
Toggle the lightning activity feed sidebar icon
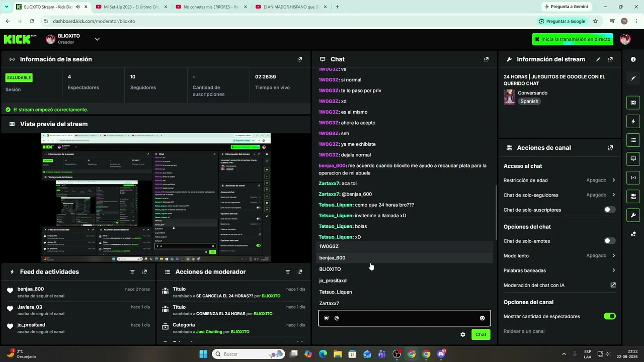633,121
